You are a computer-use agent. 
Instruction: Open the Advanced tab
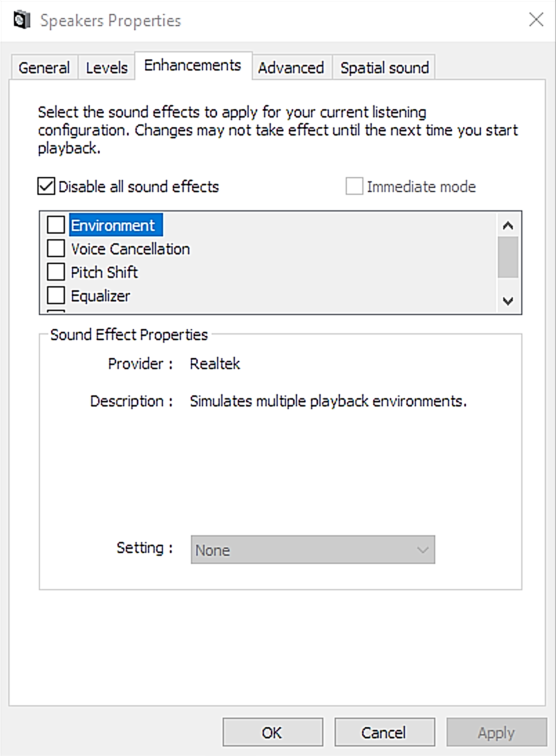[x=291, y=68]
